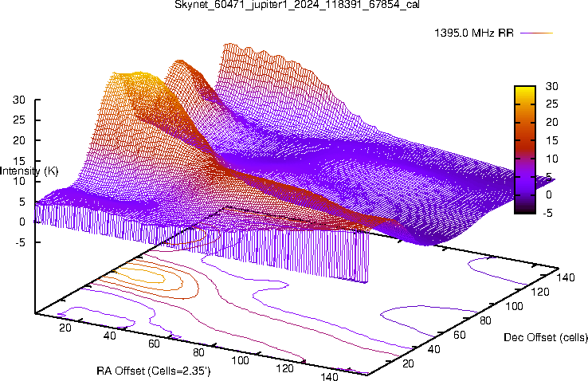Click the 120 tick on the RA Offset axis

pyautogui.click(x=284, y=368)
